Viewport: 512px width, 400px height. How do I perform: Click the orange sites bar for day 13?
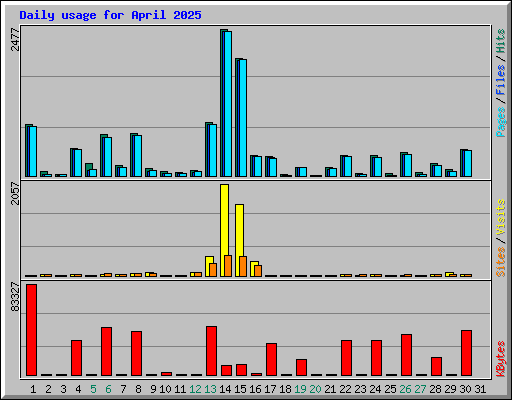(213, 270)
